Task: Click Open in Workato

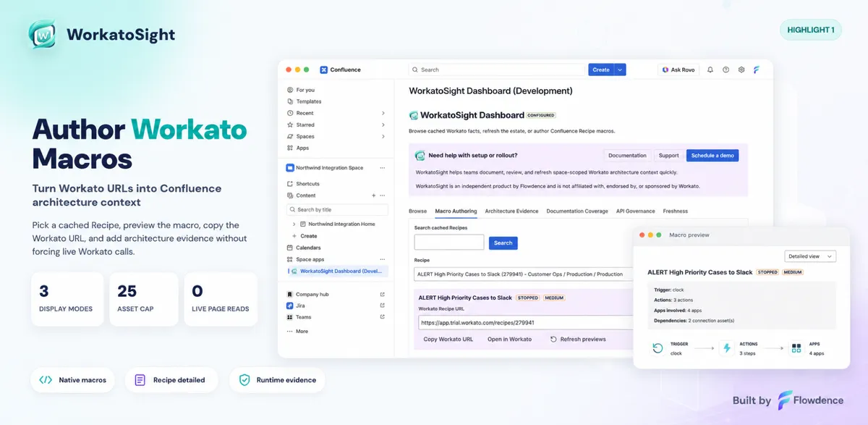Action: 509,339
